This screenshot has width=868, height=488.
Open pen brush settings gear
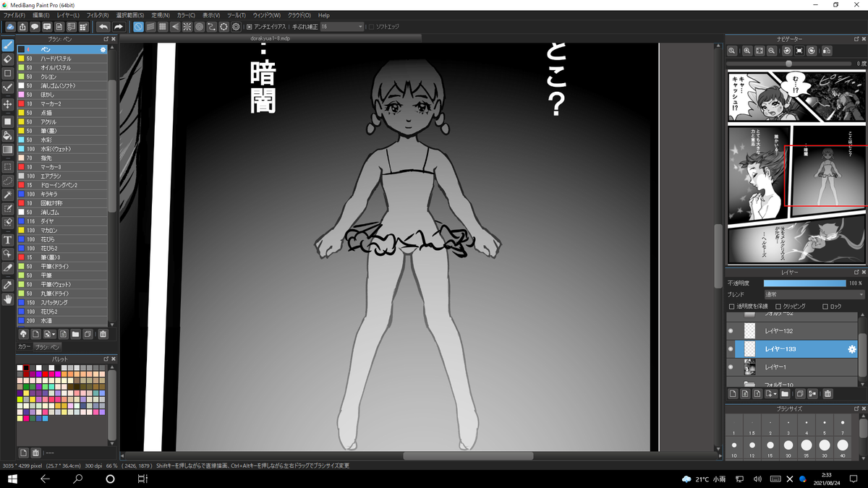[103, 49]
